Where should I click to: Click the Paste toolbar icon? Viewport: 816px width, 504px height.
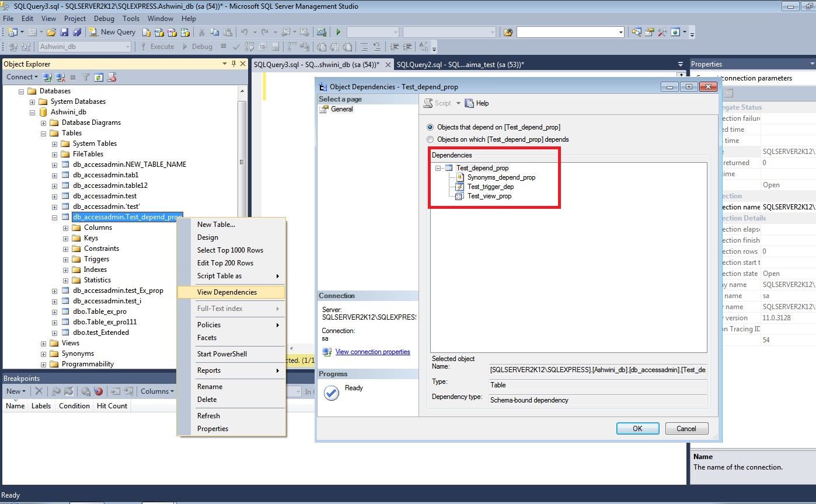[x=227, y=32]
